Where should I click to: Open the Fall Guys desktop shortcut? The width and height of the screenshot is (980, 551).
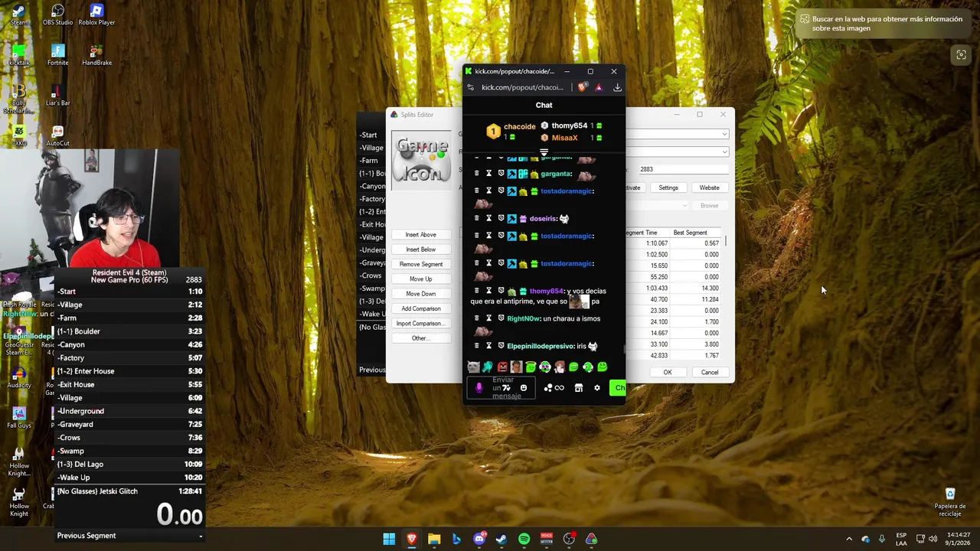[x=19, y=417]
